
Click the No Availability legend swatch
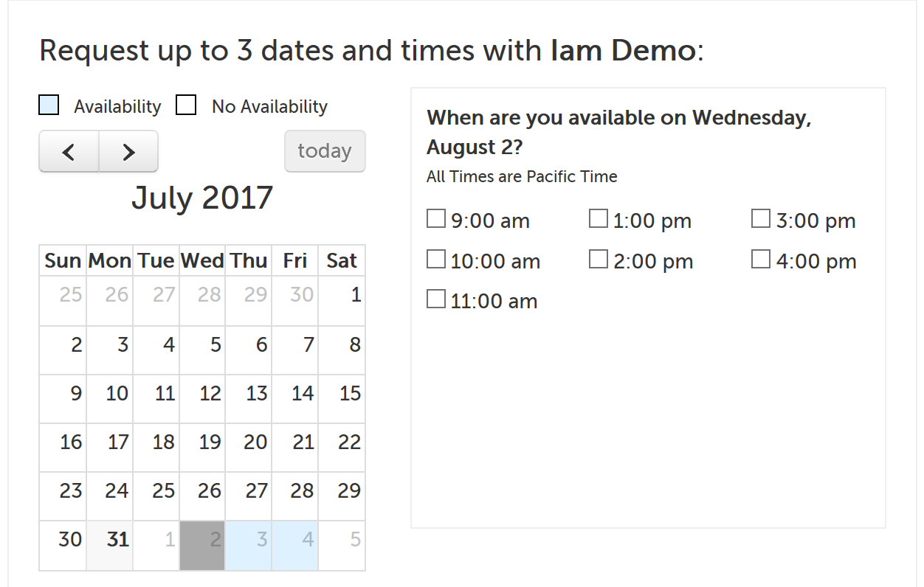tap(185, 105)
